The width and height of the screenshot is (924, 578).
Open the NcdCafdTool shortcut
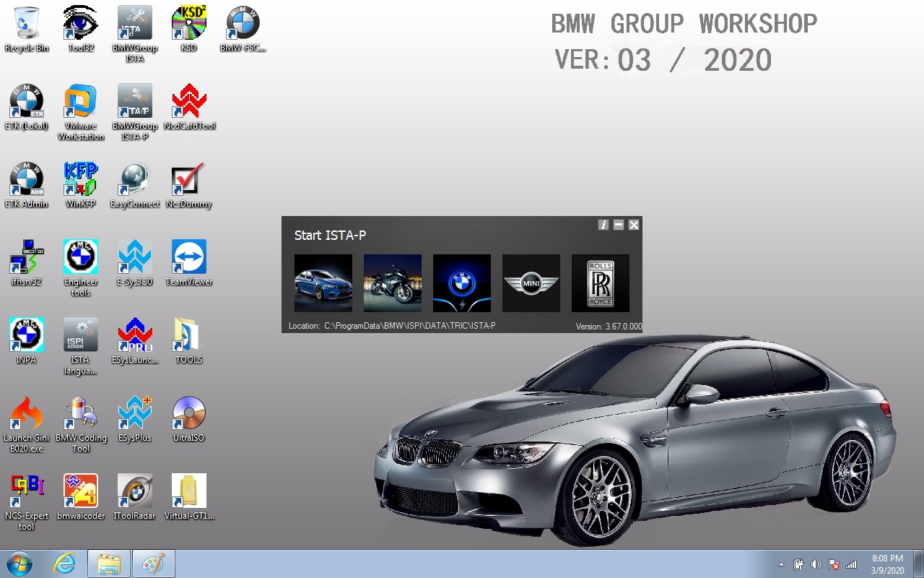(x=189, y=107)
